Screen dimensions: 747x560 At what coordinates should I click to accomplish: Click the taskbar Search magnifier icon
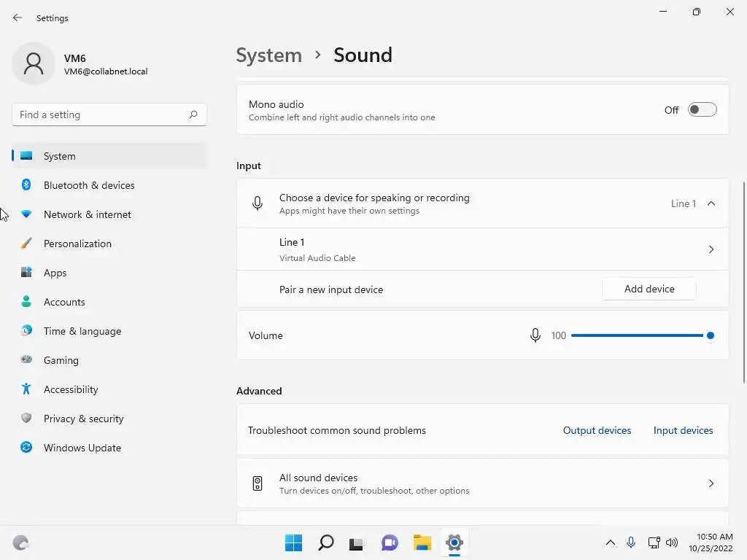pyautogui.click(x=326, y=542)
